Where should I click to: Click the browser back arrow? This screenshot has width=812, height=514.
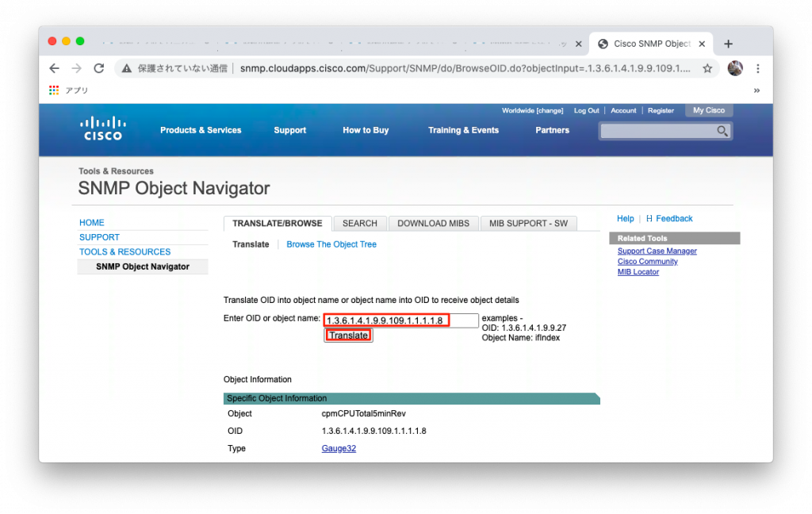point(54,68)
